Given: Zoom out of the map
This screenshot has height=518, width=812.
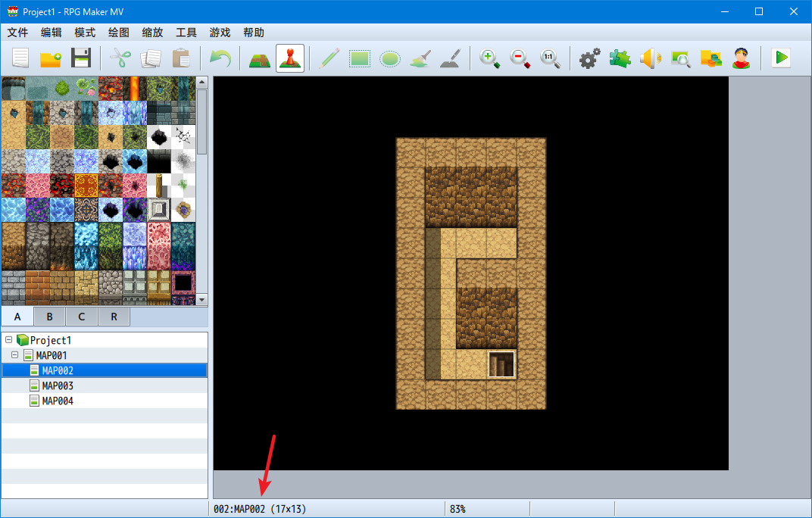Looking at the screenshot, I should tap(520, 58).
